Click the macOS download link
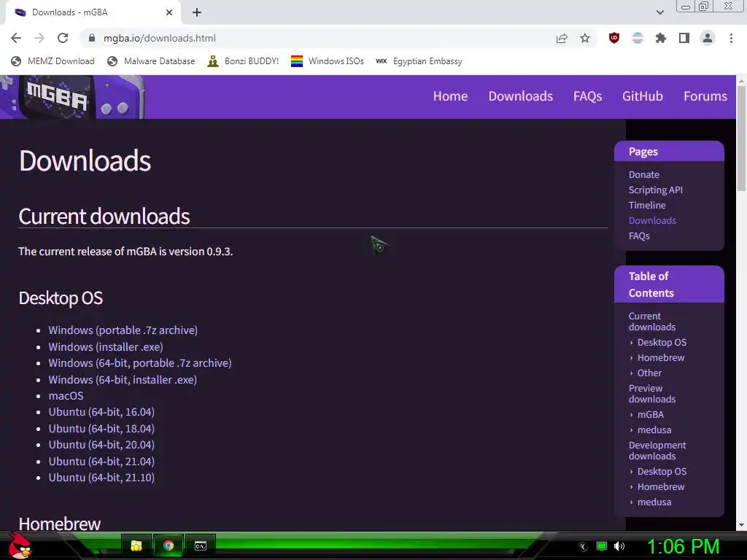Image resolution: width=747 pixels, height=560 pixels. pos(66,396)
